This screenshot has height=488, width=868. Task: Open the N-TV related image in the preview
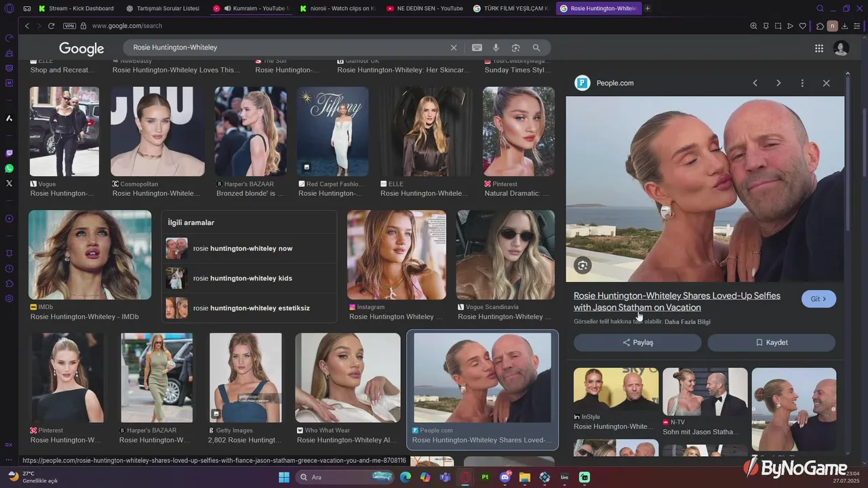(x=705, y=392)
